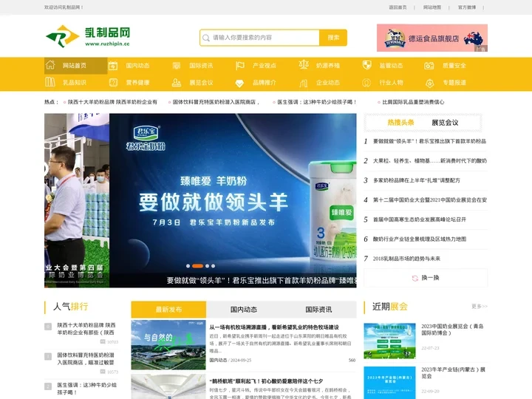Select the first carousel dot
This screenshot has height=399, width=532.
[x=188, y=266]
